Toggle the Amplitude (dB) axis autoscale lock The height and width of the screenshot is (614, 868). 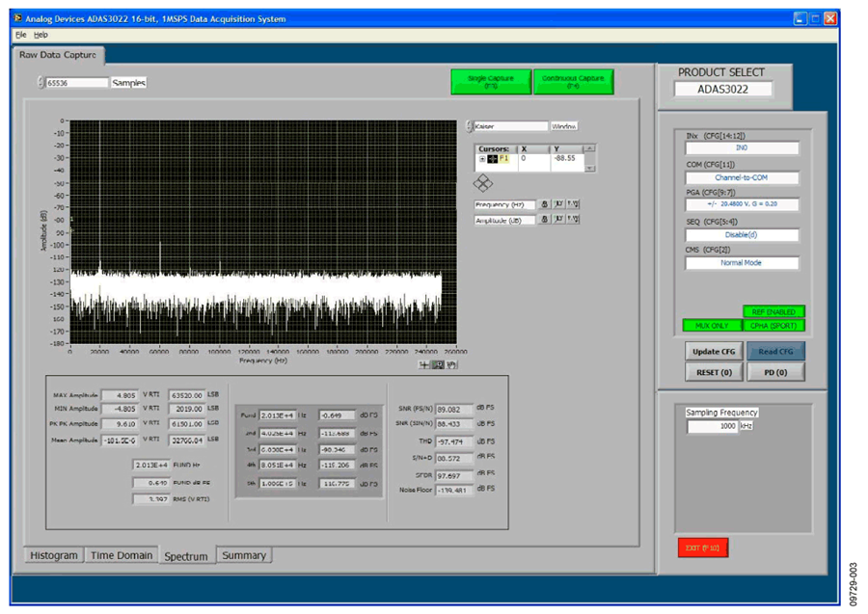pyautogui.click(x=544, y=220)
